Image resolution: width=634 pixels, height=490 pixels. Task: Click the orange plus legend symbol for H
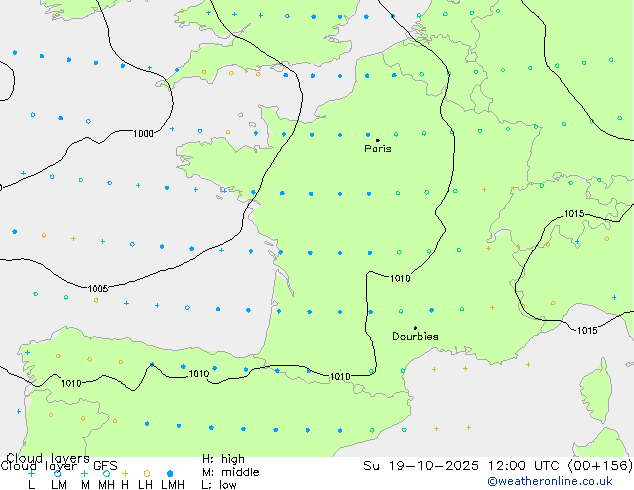pyautogui.click(x=125, y=473)
